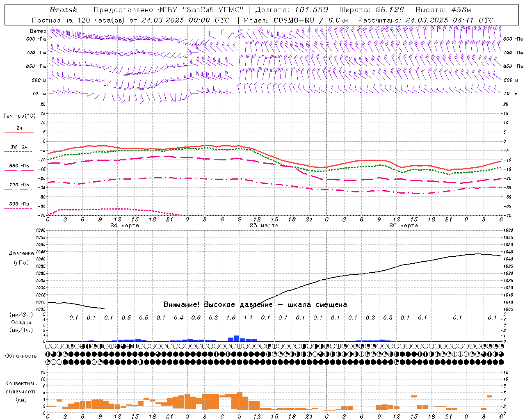Click the "10 м" left wind level label
The image size is (525, 420).
tap(39, 94)
